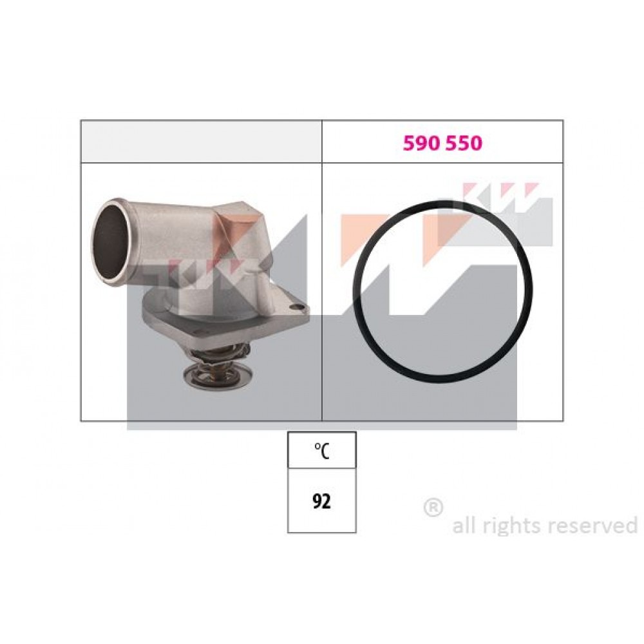Screen dimensions: 644x644
Task: Click the °C unit header cell
Action: click(321, 450)
